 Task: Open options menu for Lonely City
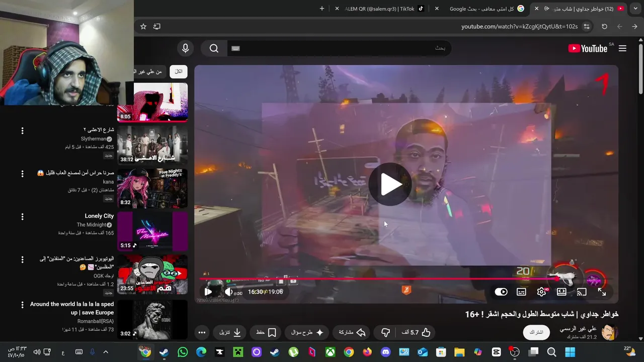22,217
